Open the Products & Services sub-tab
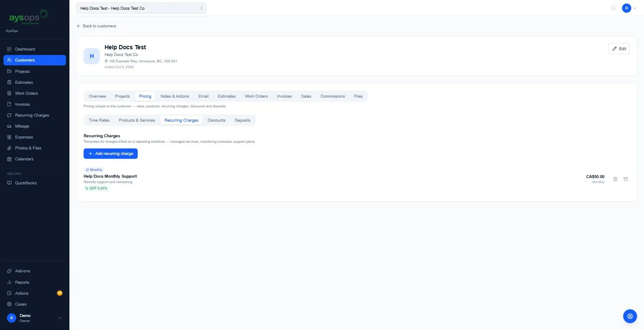 tap(137, 120)
